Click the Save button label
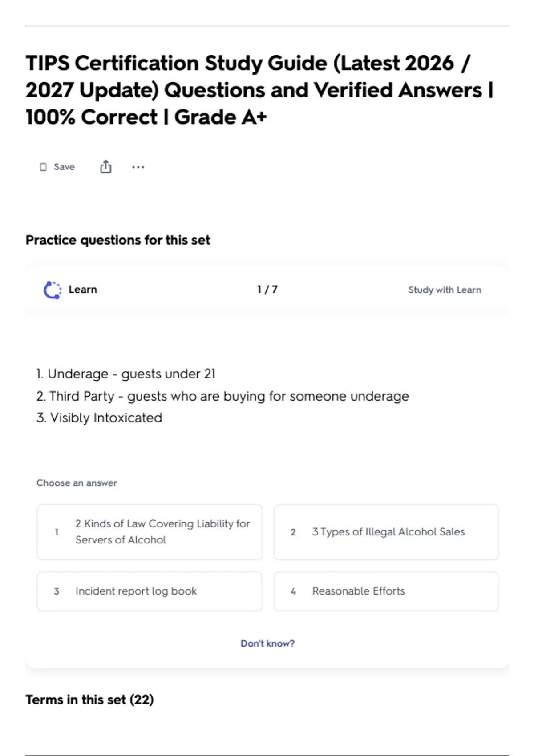 [64, 167]
